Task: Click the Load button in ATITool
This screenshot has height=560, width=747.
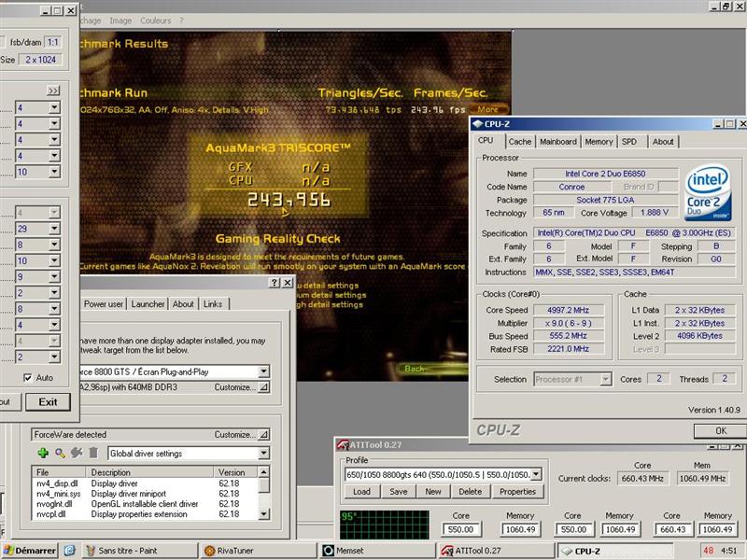Action: [361, 492]
